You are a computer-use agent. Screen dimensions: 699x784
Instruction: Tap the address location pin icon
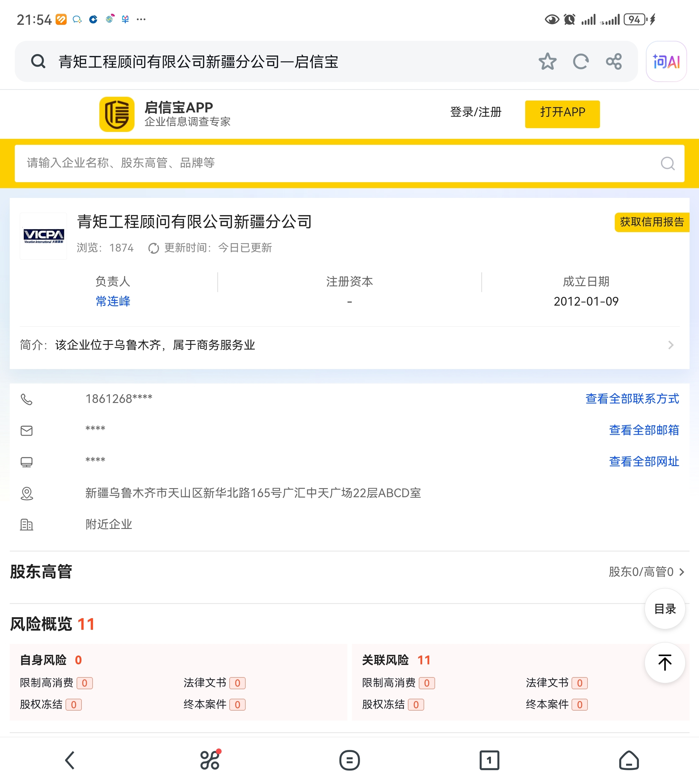pos(26,493)
